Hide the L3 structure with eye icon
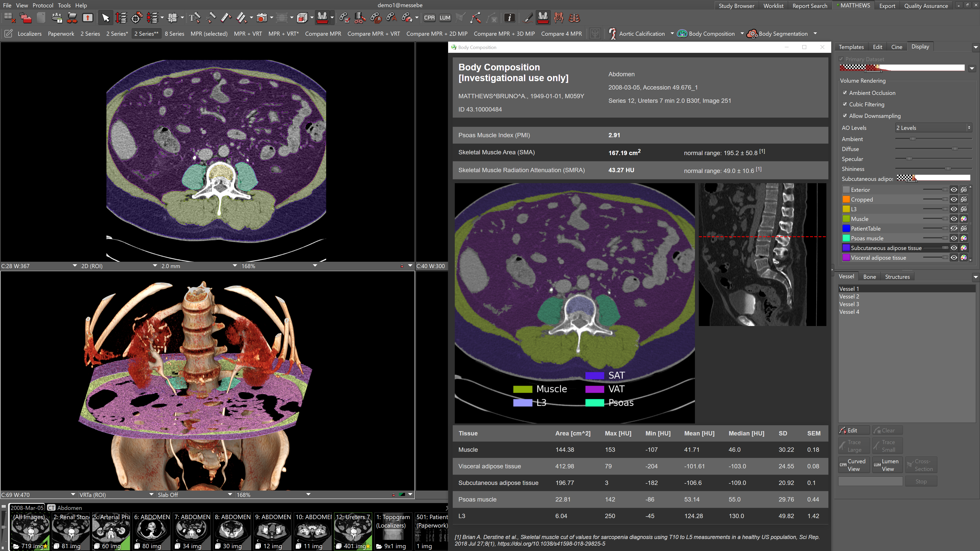 tap(954, 209)
